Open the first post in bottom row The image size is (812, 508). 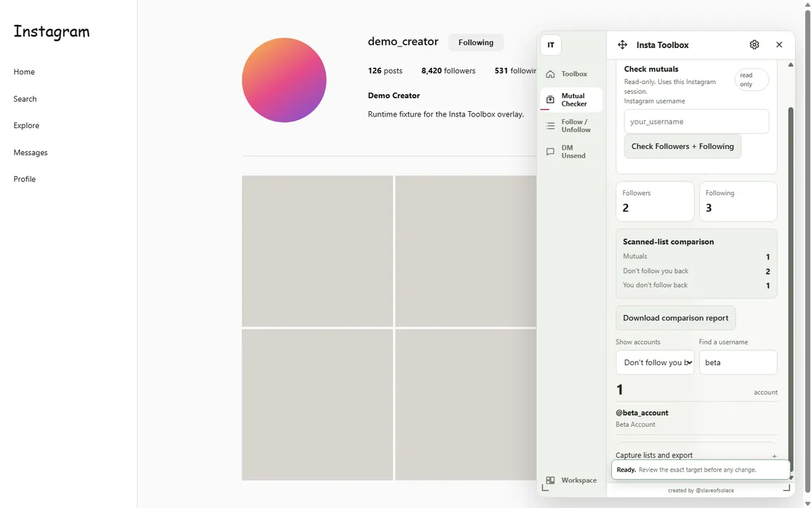[x=317, y=404]
